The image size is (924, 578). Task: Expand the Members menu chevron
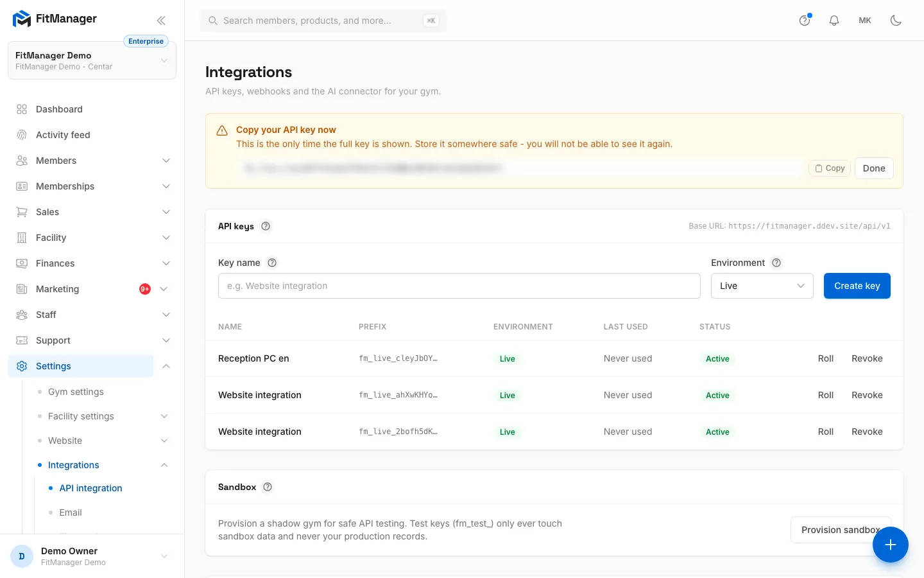tap(166, 161)
